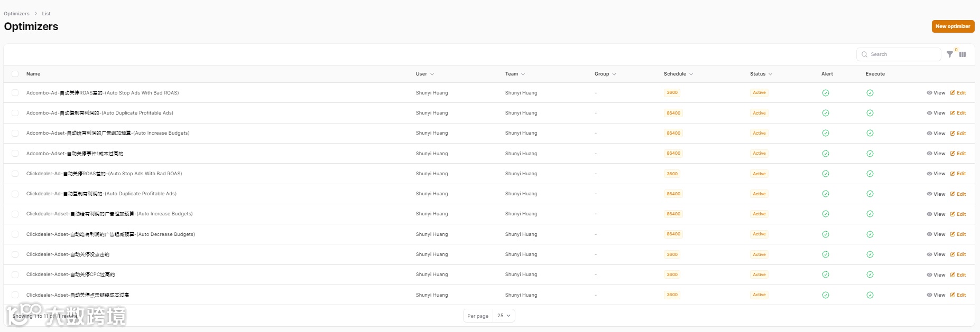The width and height of the screenshot is (980, 332).
Task: Open the Per page dropdown showing 25
Action: click(x=504, y=316)
